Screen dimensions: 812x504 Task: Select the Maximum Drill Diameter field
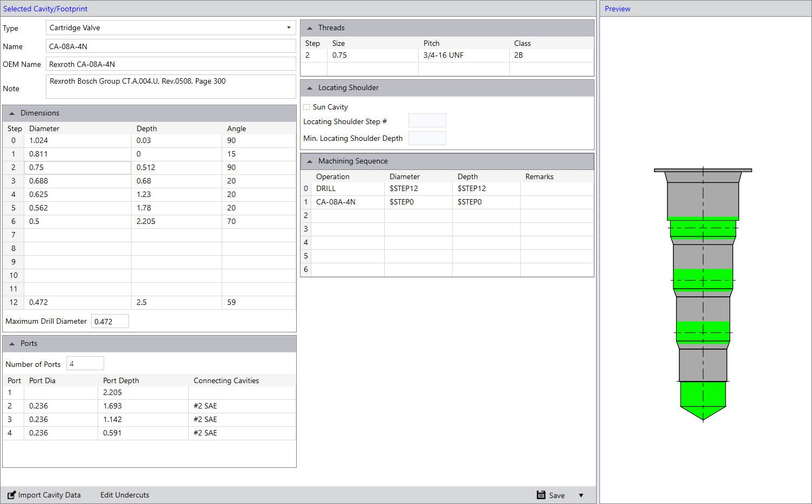tap(110, 322)
